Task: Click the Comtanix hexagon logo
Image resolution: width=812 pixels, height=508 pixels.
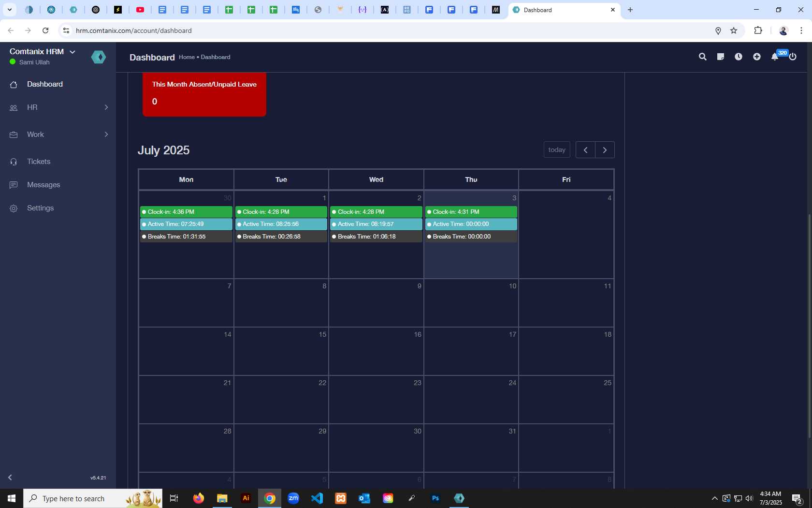Action: (99, 57)
